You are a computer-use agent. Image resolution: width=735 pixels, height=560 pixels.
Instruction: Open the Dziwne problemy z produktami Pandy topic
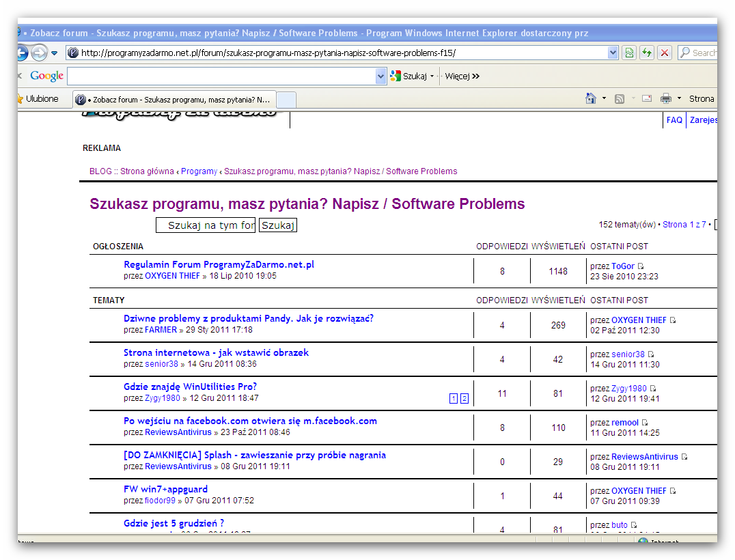pyautogui.click(x=249, y=318)
